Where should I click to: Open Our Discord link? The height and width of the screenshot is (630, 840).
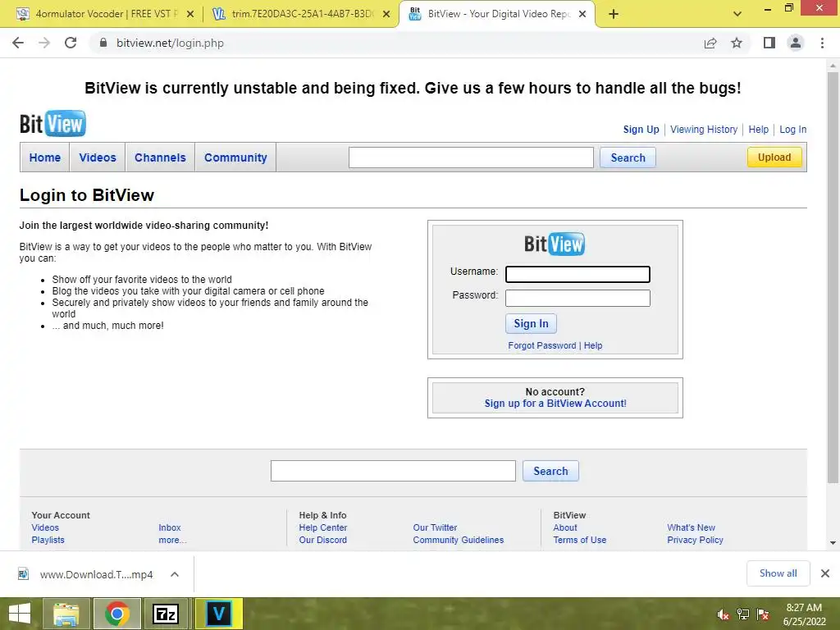pyautogui.click(x=323, y=540)
